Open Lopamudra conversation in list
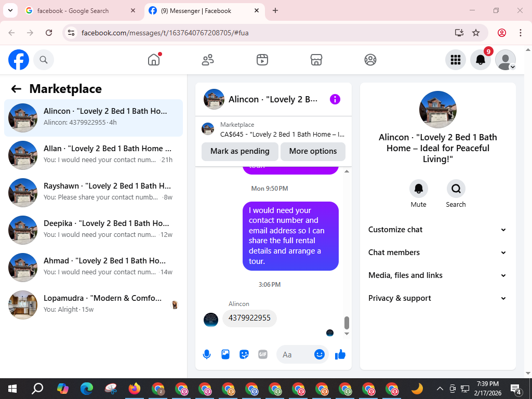532x399 pixels. click(94, 304)
